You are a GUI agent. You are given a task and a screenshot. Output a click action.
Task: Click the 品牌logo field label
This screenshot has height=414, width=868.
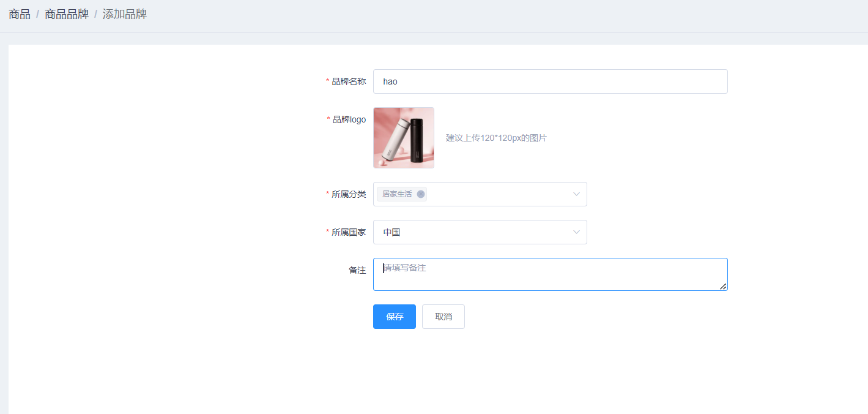click(349, 119)
